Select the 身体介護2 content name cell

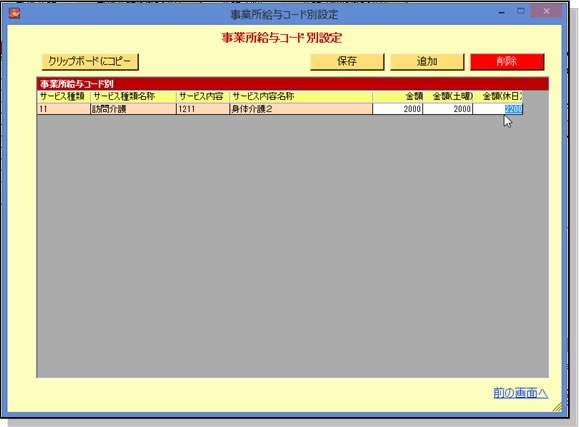(301, 109)
